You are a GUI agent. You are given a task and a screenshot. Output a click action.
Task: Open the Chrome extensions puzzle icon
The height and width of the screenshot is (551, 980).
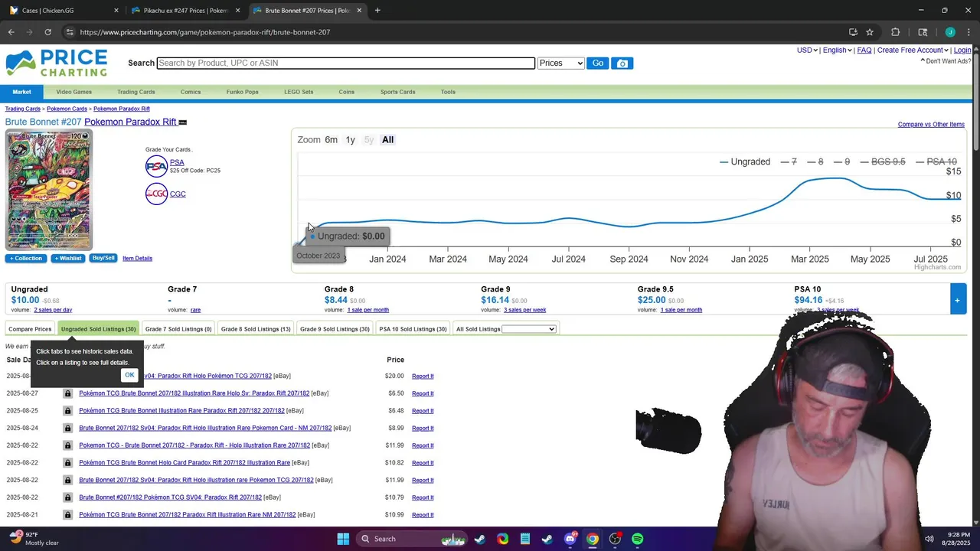click(x=895, y=32)
